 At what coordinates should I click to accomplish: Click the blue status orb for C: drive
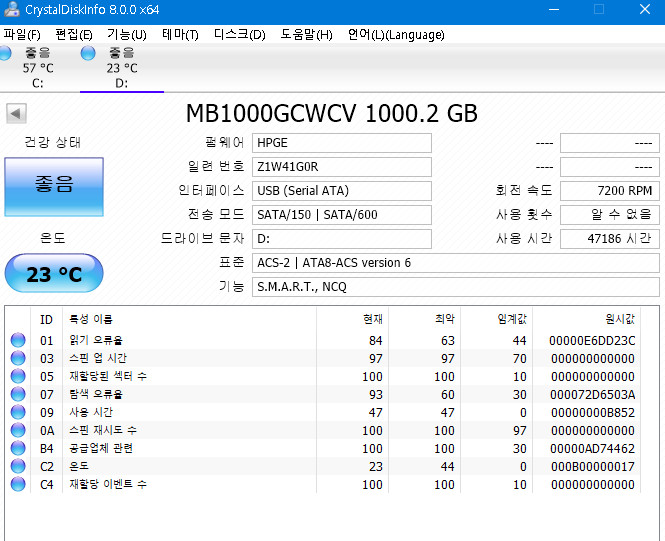pyautogui.click(x=5, y=53)
